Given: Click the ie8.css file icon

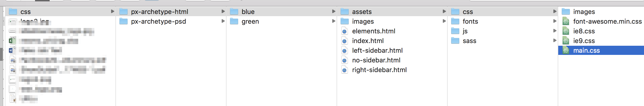Looking at the screenshot, I should pos(566,31).
